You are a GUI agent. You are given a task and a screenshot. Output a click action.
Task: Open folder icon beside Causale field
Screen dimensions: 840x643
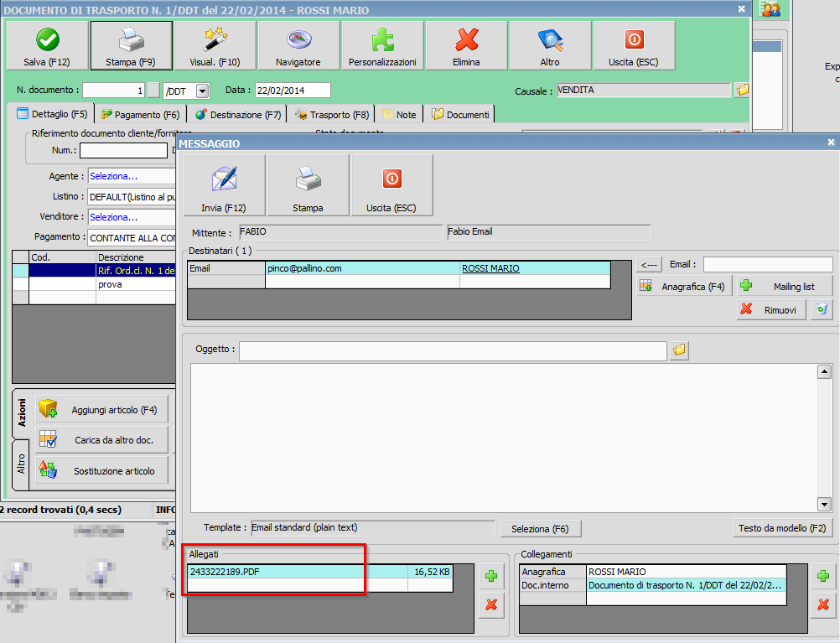coord(743,90)
